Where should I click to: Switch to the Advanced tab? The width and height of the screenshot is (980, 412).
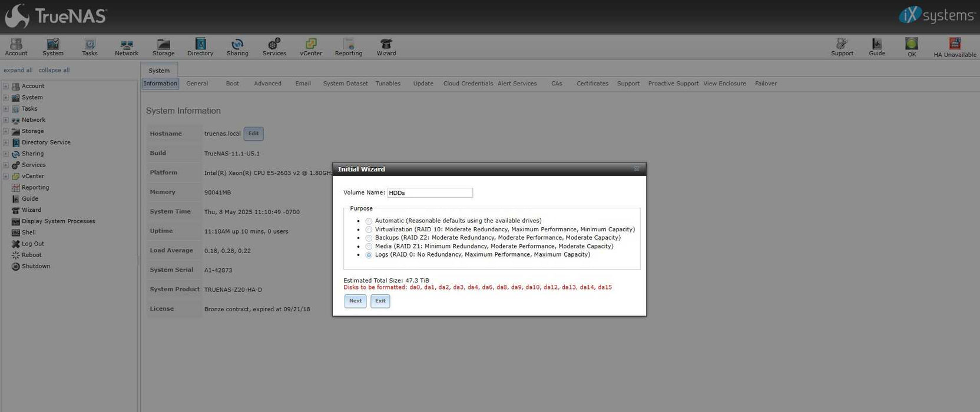268,84
